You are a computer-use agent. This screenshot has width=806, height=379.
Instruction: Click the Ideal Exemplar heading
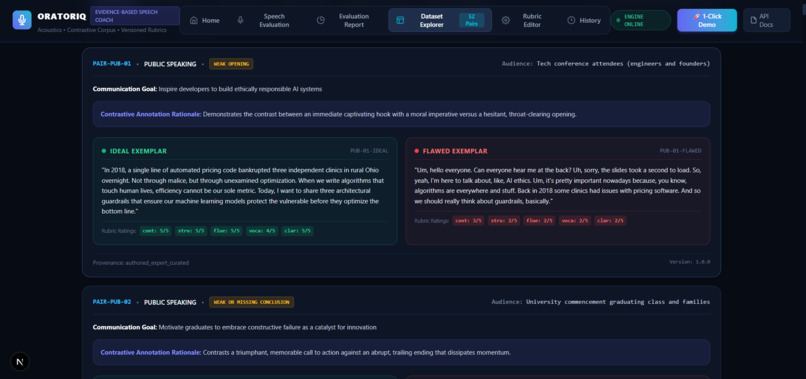pos(138,151)
